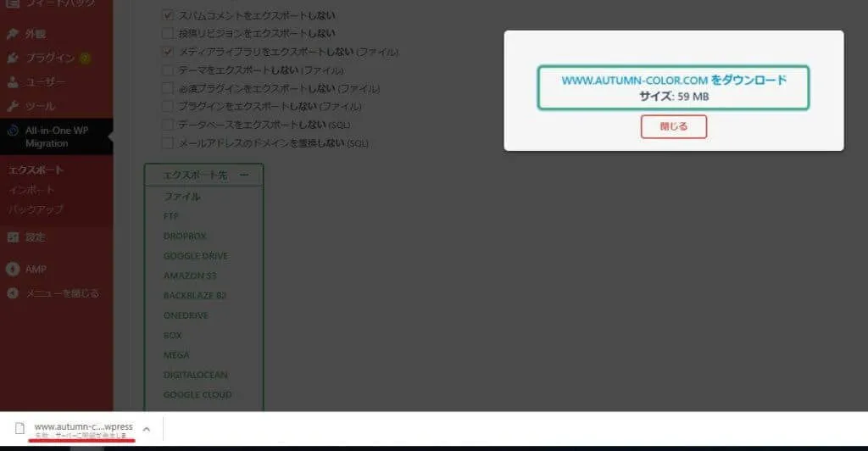Toggle メディアライブラリをエクスポートしない checkbox
Screen dimensions: 868x451
[168, 52]
